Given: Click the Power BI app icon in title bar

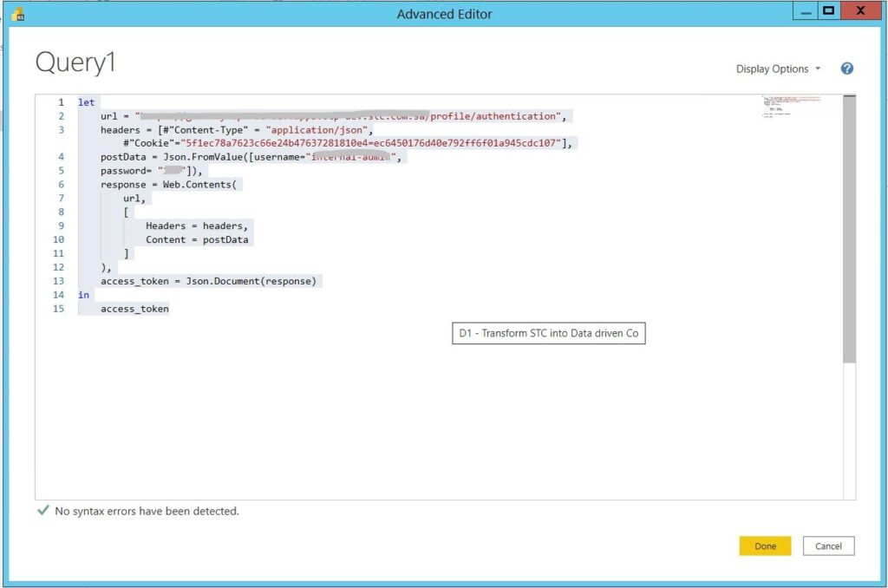Looking at the screenshot, I should pyautogui.click(x=17, y=14).
